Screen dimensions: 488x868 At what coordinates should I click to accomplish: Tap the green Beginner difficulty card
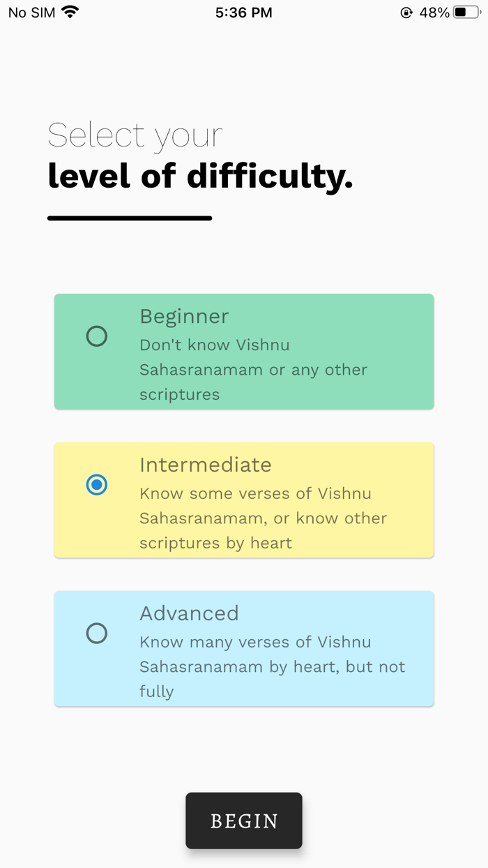tap(244, 351)
